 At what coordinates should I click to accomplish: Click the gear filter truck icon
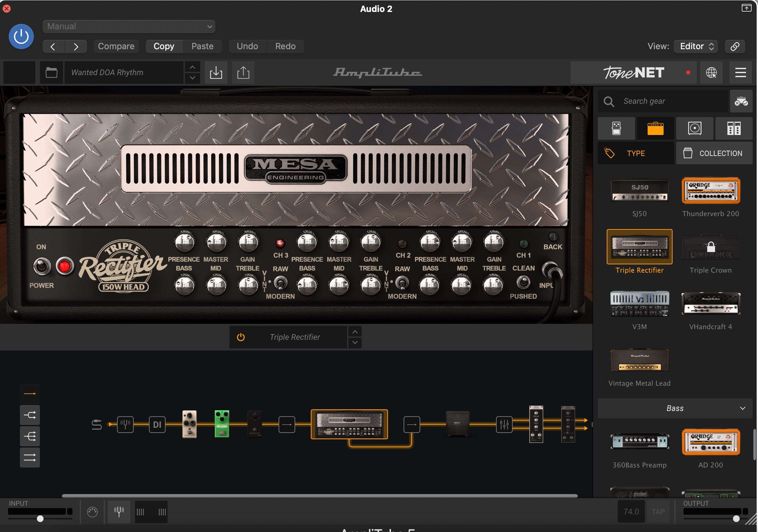pyautogui.click(x=741, y=101)
